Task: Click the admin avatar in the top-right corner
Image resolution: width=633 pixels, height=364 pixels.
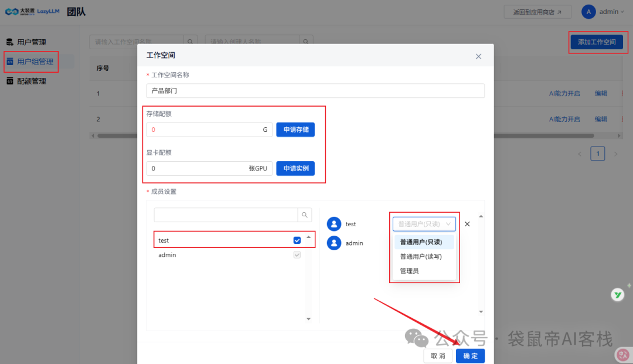Action: (588, 11)
